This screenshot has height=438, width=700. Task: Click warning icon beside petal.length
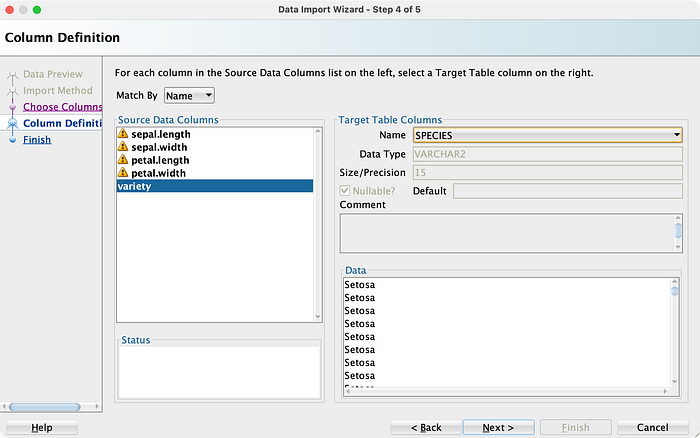point(123,160)
